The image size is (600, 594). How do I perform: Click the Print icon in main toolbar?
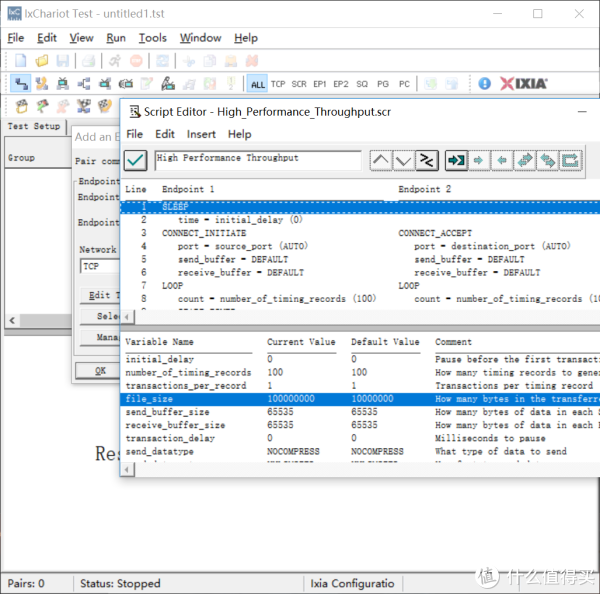[x=88, y=60]
